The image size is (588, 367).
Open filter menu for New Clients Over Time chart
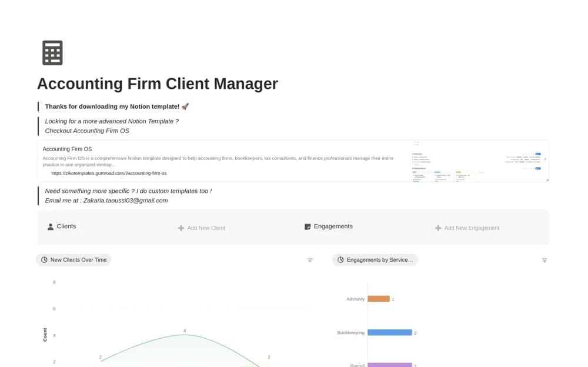tap(310, 260)
